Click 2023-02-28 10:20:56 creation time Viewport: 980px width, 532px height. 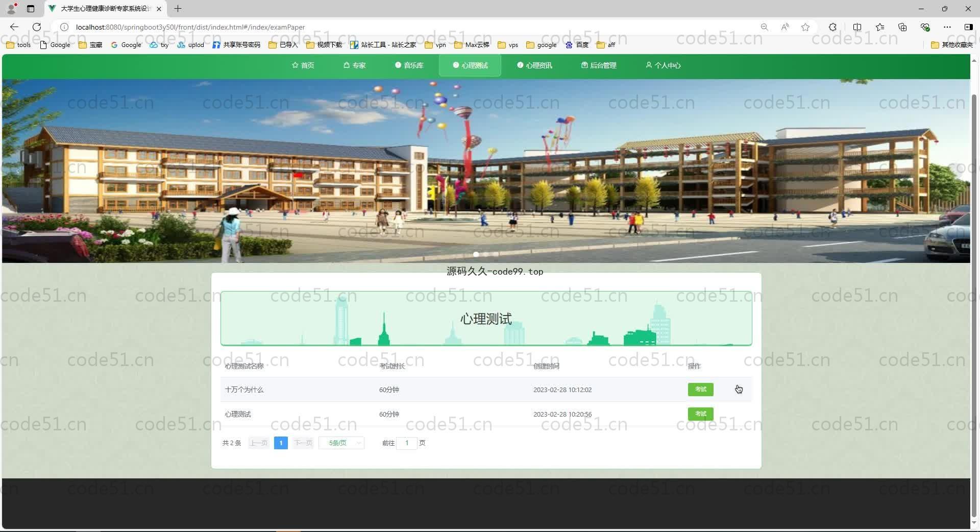pyautogui.click(x=562, y=414)
